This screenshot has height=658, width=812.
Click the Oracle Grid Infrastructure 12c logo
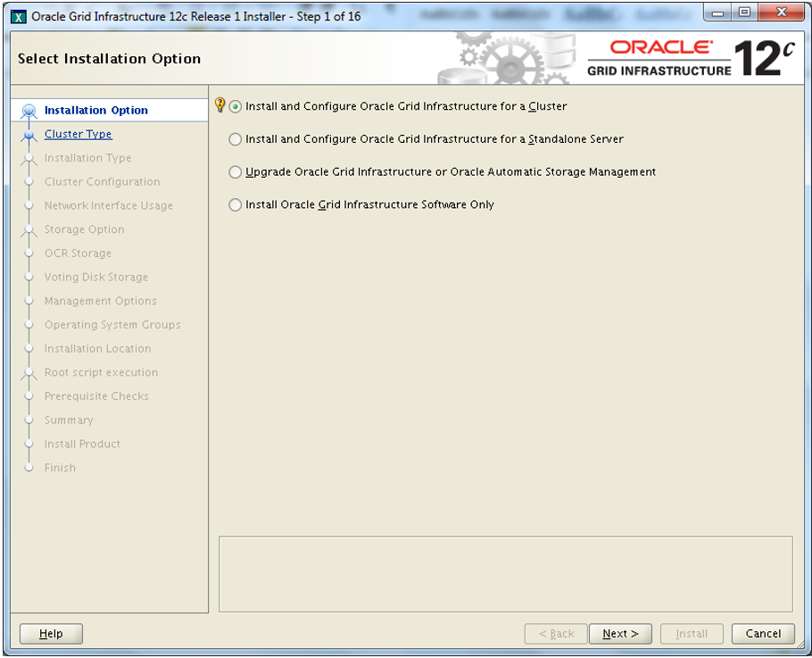pos(691,58)
